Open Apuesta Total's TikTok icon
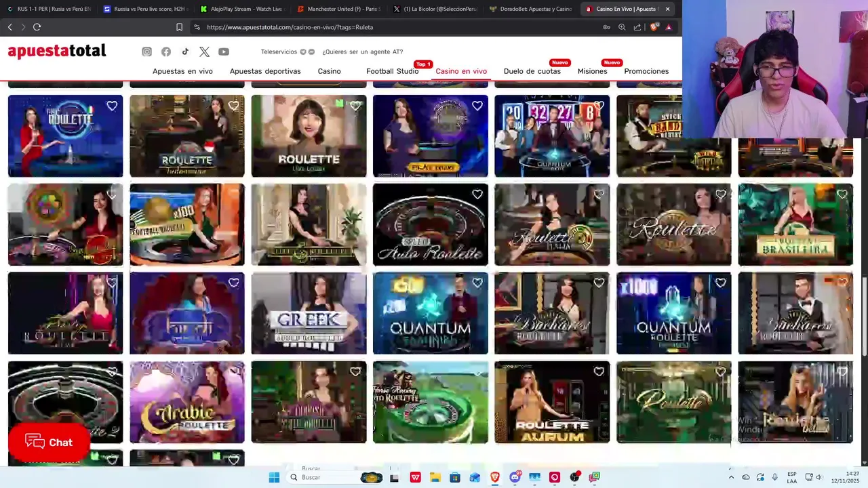Viewport: 868px width, 488px height. pyautogui.click(x=185, y=52)
